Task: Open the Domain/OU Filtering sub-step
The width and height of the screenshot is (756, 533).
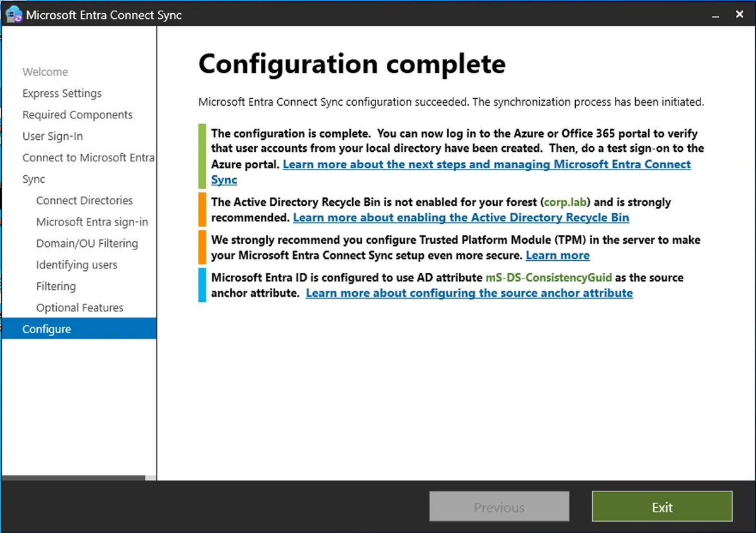Action: [x=87, y=243]
